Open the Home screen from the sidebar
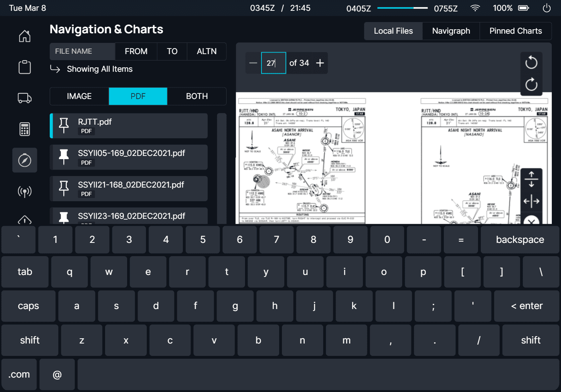This screenshot has width=561, height=392. pyautogui.click(x=24, y=36)
